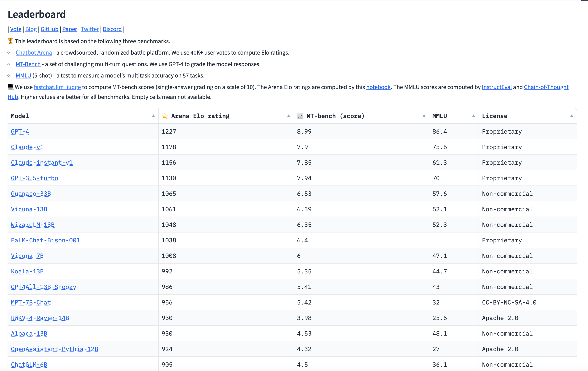Select Elo rating cell 1227
Screen dimensions: 588x371
(226, 131)
